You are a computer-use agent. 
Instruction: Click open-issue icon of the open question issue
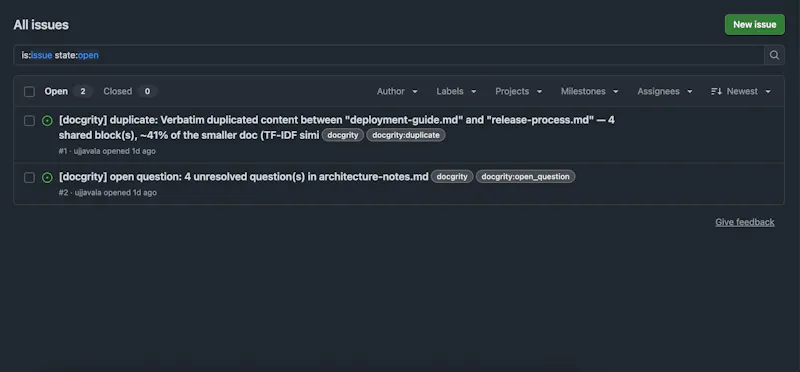(x=47, y=178)
